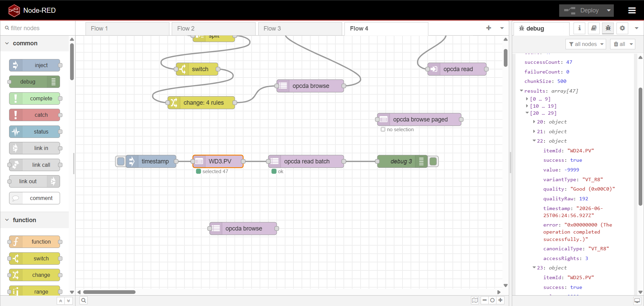Expand the [0 … 9] results range
The height and width of the screenshot is (306, 644).
click(x=527, y=99)
